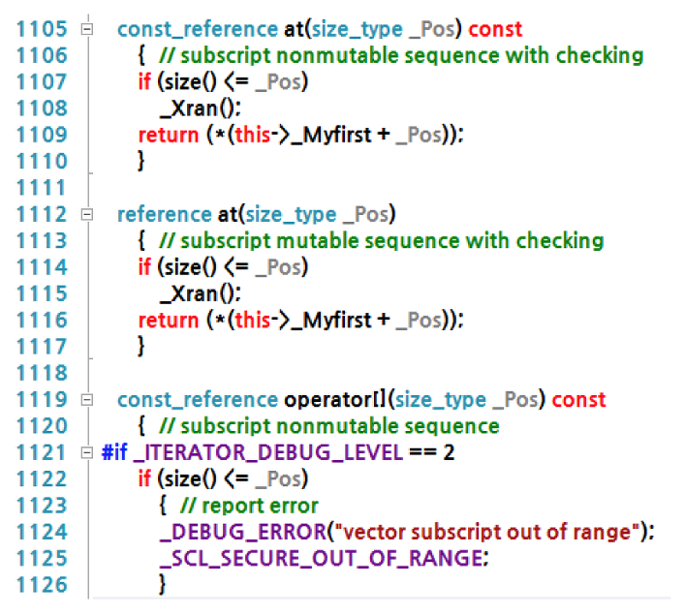This screenshot has width=685, height=616.
Task: Select line number 1120 in the gutter
Action: (x=42, y=426)
